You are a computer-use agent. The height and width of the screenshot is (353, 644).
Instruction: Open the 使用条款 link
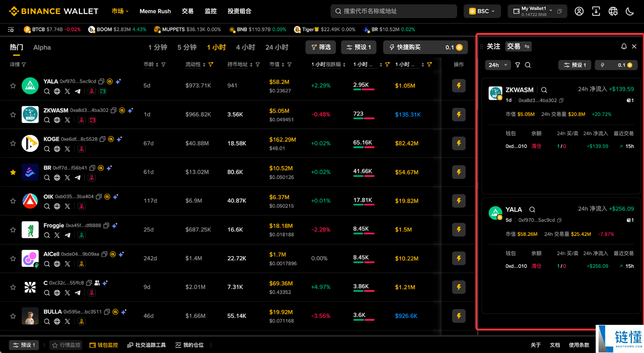[579, 345]
